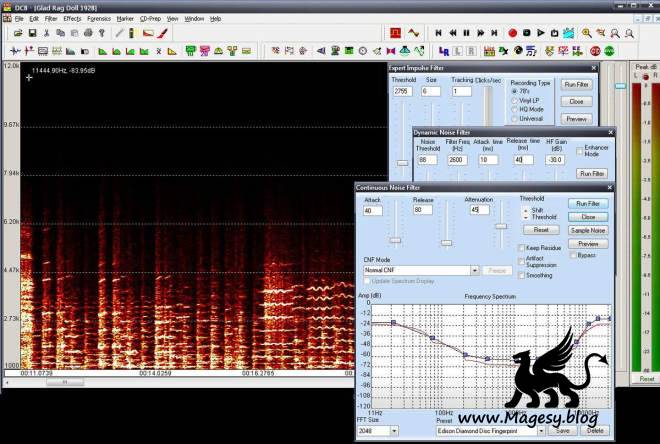Click the Sample Noise button
This screenshot has height=444, width=660.
click(x=588, y=231)
